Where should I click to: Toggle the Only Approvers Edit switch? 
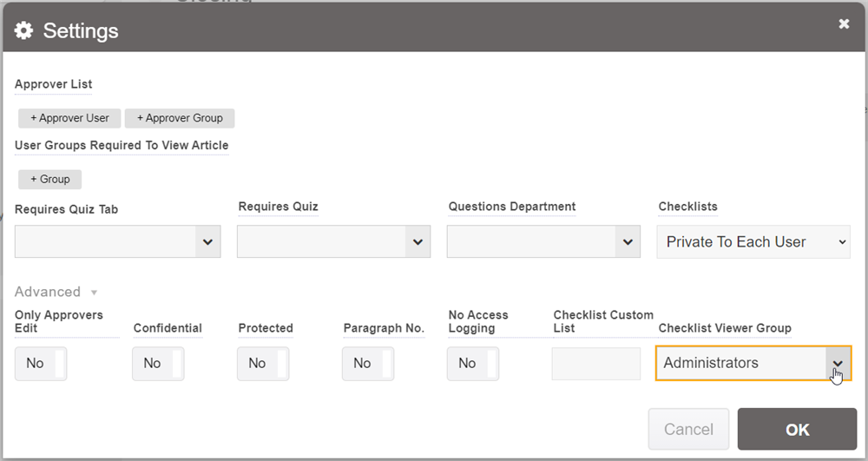tap(41, 364)
